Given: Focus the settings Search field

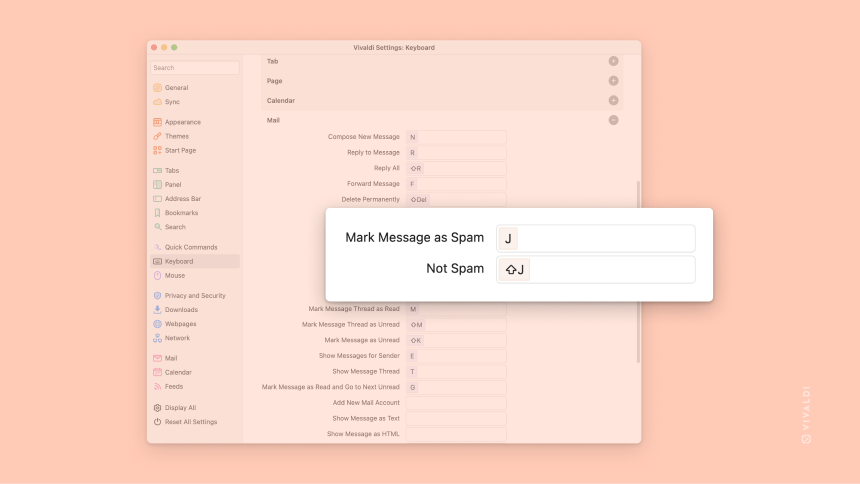Looking at the screenshot, I should pos(195,67).
